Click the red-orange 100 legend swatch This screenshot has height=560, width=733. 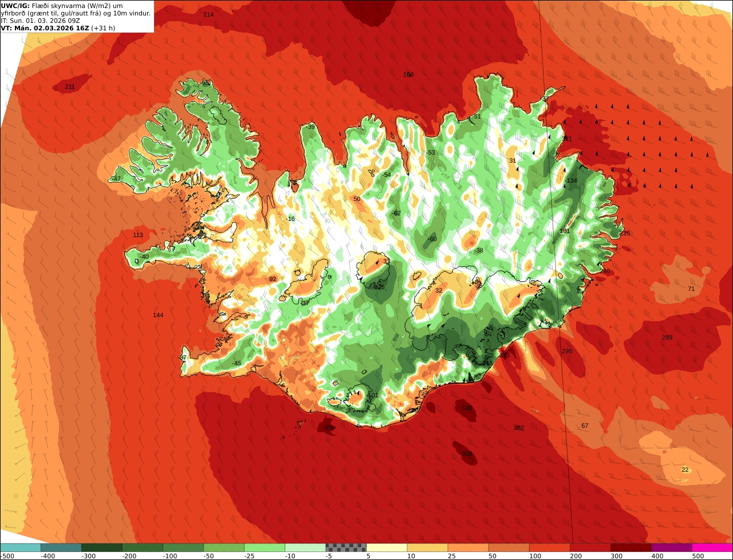click(549, 547)
